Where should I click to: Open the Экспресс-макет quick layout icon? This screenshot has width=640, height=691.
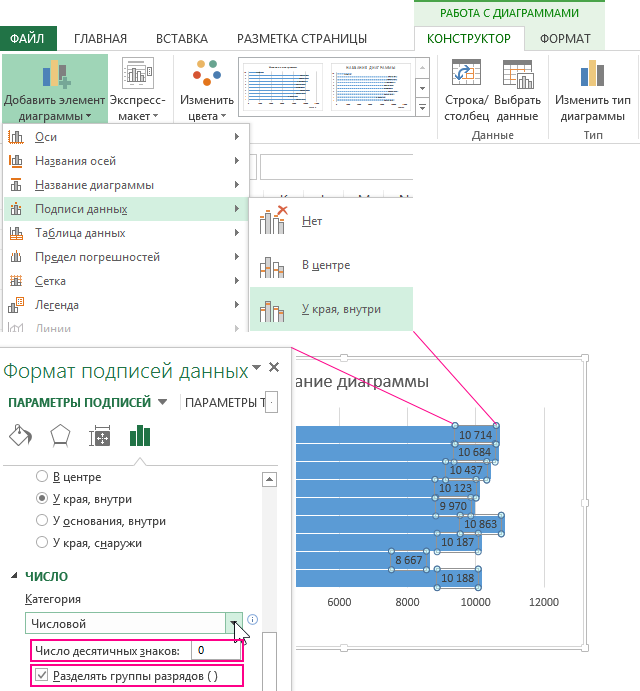click(x=137, y=74)
